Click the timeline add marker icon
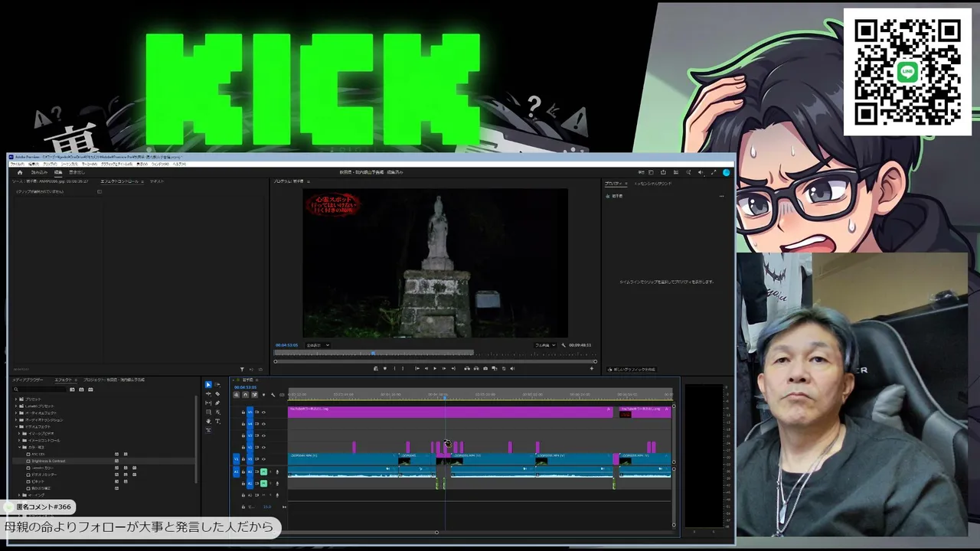This screenshot has width=980, height=551. click(263, 395)
